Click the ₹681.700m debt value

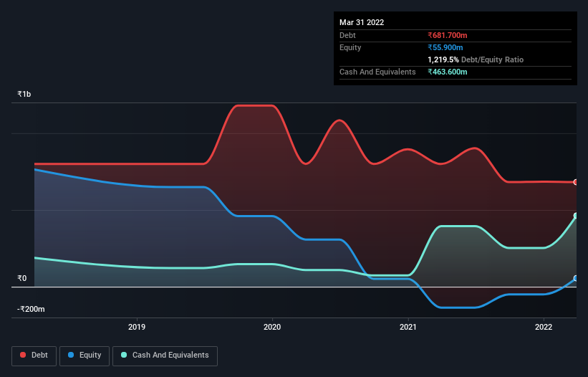coord(448,35)
